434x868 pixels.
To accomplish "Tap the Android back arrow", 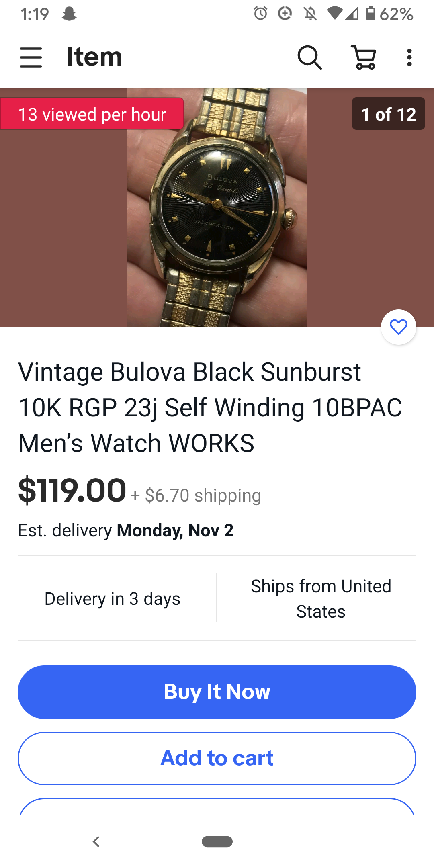I will (x=96, y=841).
